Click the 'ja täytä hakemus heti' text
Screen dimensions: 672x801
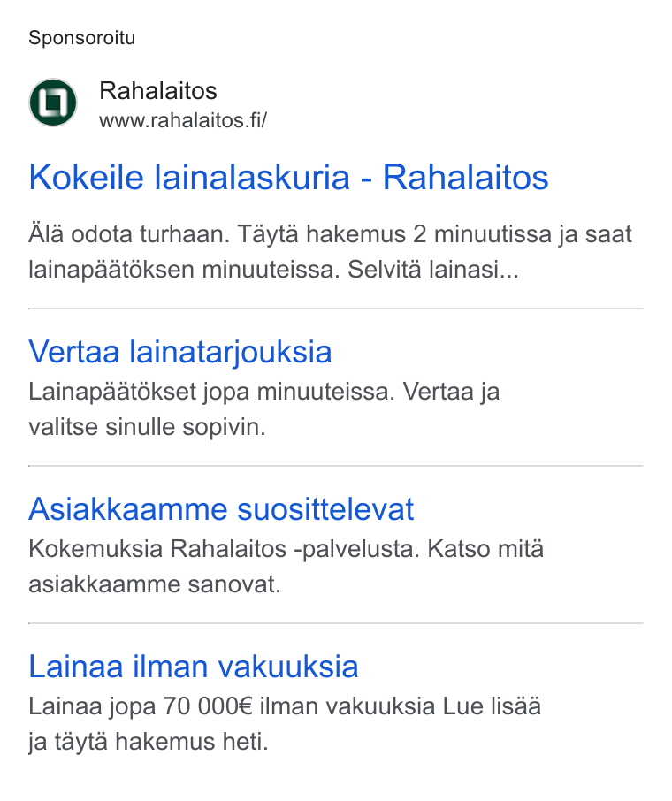click(149, 742)
